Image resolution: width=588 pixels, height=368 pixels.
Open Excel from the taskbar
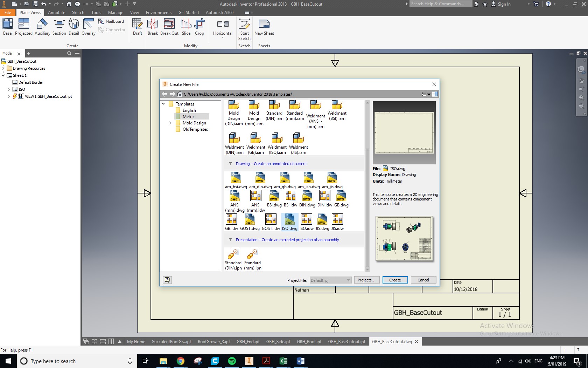tap(283, 361)
